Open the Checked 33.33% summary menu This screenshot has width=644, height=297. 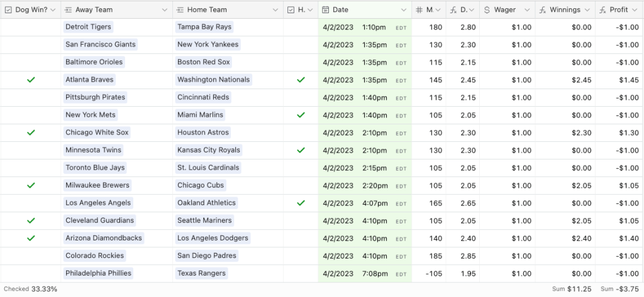[31, 289]
